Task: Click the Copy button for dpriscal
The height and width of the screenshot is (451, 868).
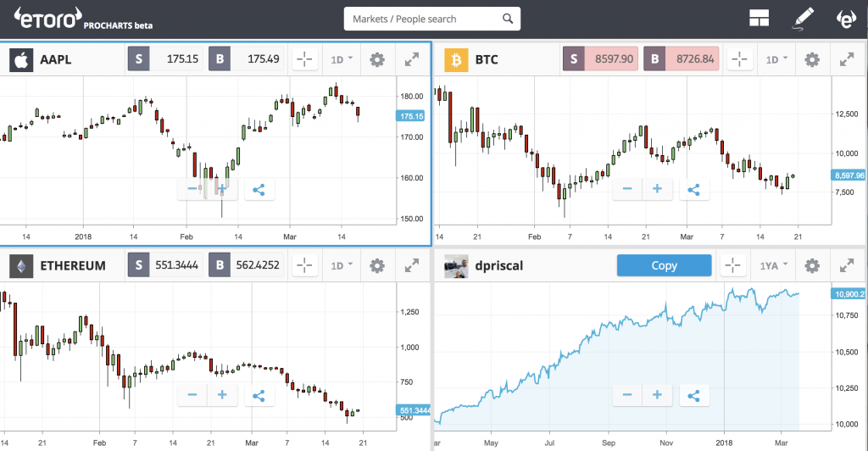Action: [x=665, y=265]
